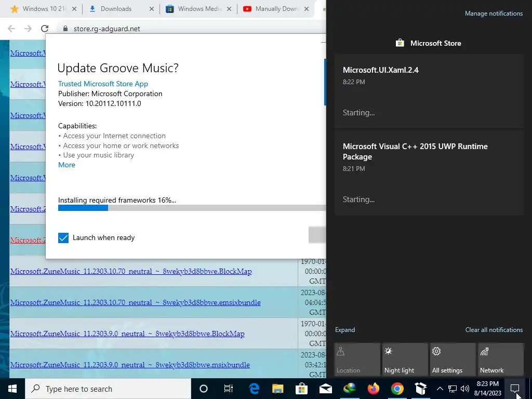Close the Manually Down tab
This screenshot has height=399, width=532.
[x=307, y=9]
